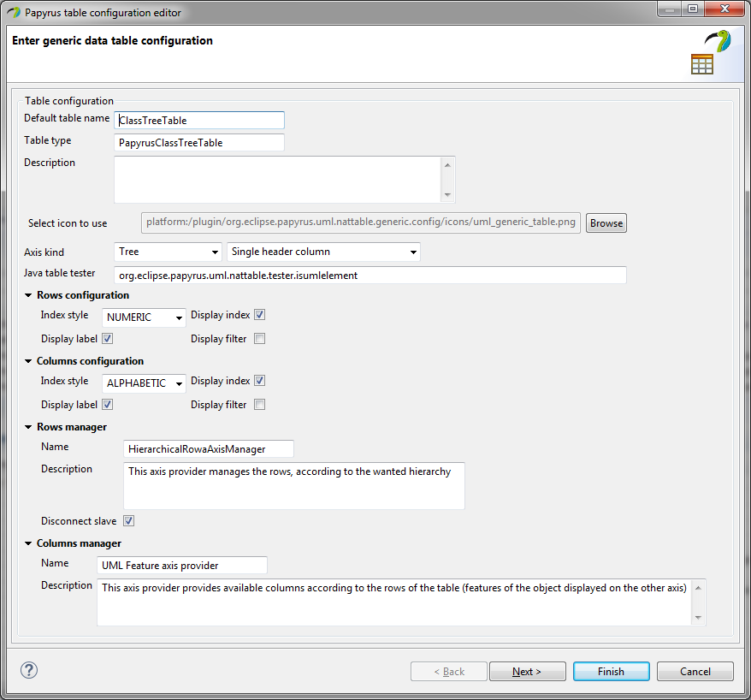Click the Browse button for icon
The image size is (751, 700).
coord(606,222)
